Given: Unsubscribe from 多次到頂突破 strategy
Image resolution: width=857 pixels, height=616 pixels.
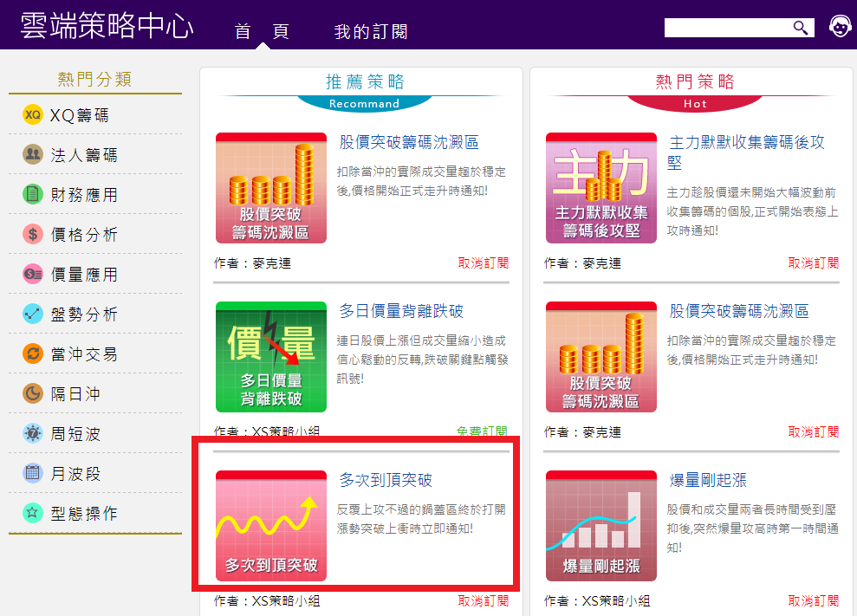Looking at the screenshot, I should tap(484, 600).
